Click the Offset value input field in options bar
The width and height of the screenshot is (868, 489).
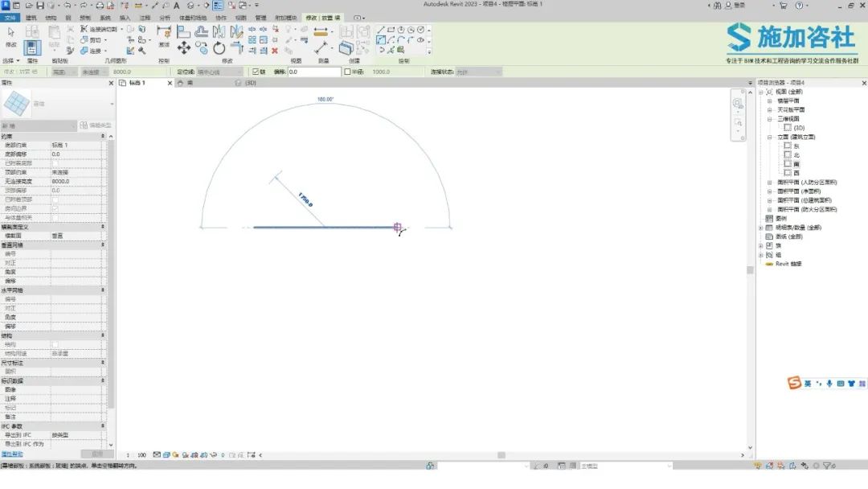click(x=314, y=72)
